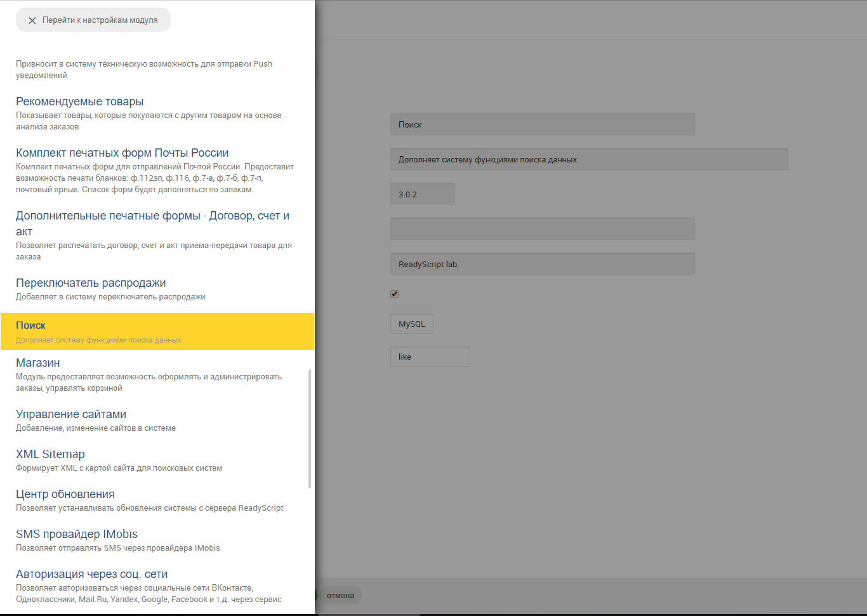Click the module list scrollbar

[310, 428]
